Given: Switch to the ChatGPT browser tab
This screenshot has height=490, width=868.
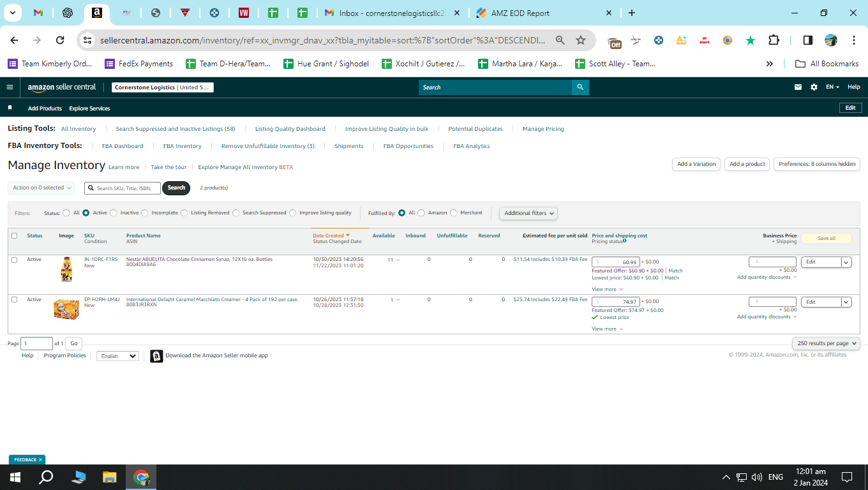Looking at the screenshot, I should tap(67, 13).
